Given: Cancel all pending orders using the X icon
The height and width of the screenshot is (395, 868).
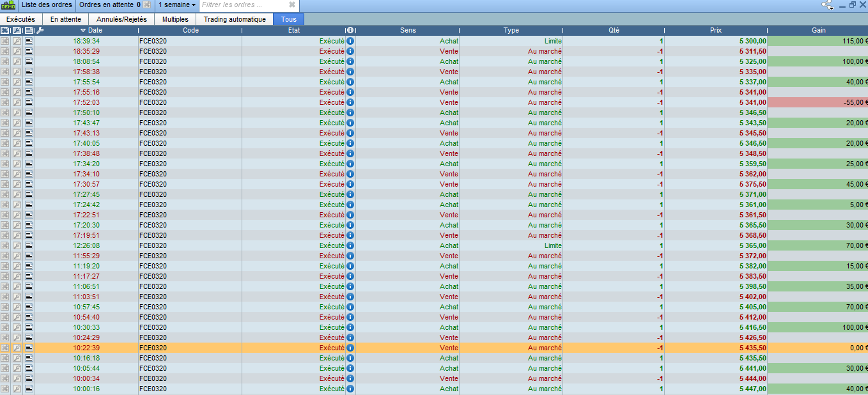Looking at the screenshot, I should tap(147, 5).
